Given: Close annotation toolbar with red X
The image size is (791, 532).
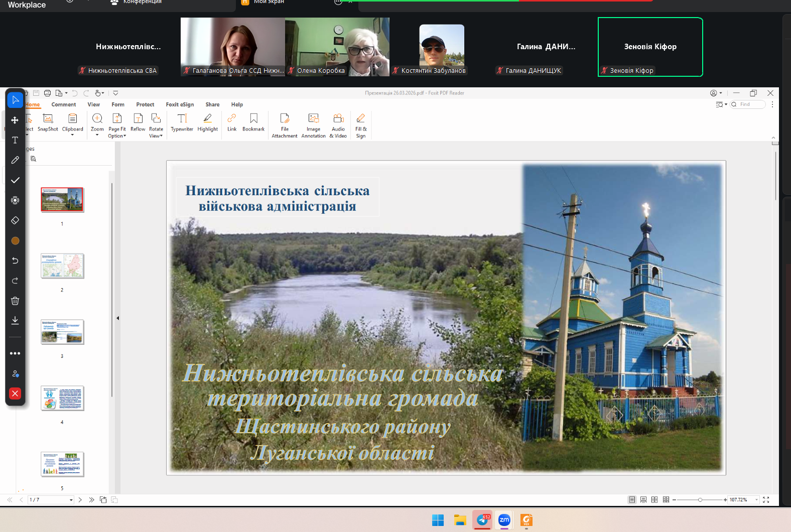Looking at the screenshot, I should 15,393.
